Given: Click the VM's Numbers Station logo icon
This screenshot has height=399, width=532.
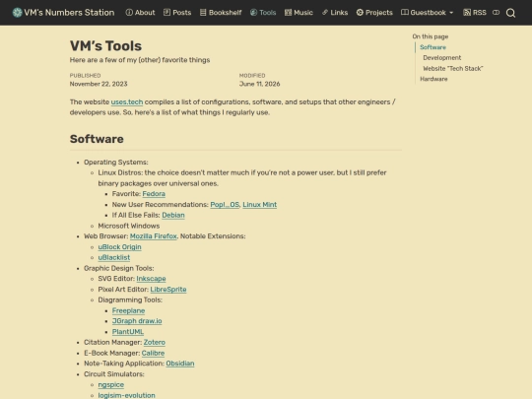Looking at the screenshot, I should click(17, 13).
